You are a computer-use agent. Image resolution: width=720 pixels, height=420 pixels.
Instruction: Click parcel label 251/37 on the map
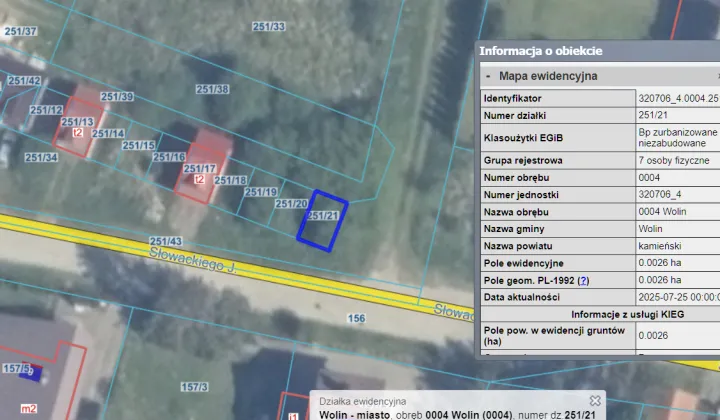(x=21, y=31)
